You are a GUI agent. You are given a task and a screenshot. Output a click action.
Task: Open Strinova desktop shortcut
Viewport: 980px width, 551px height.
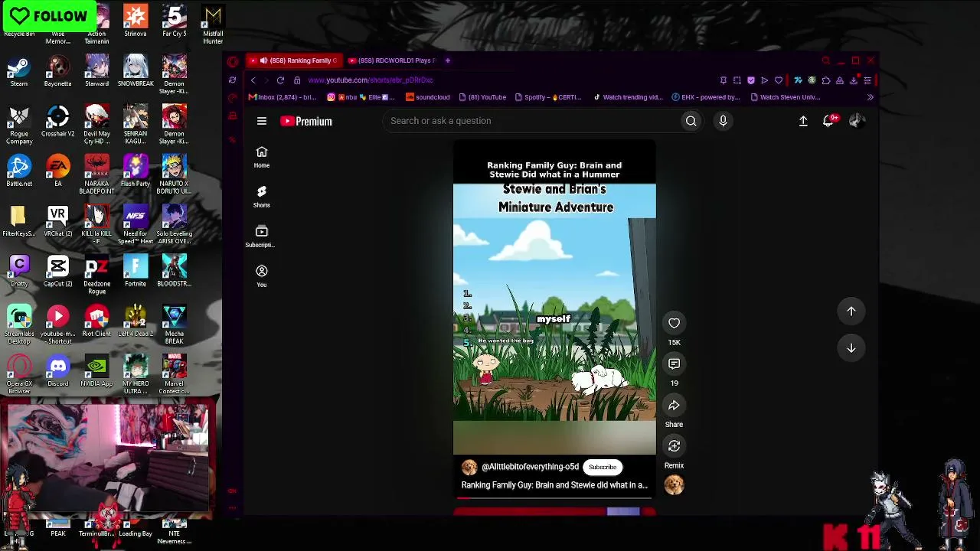(136, 21)
